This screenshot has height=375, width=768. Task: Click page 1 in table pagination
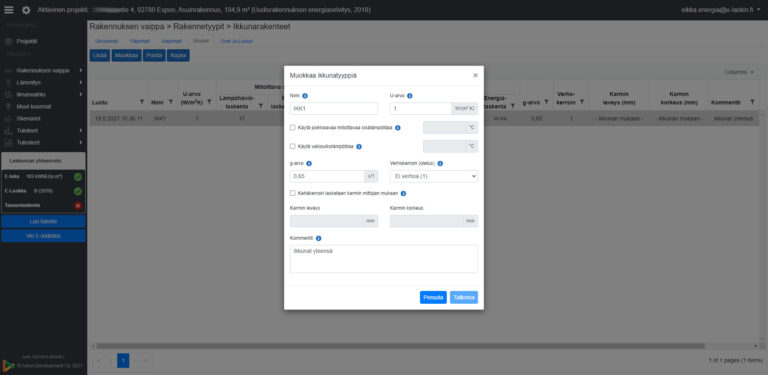click(x=123, y=361)
